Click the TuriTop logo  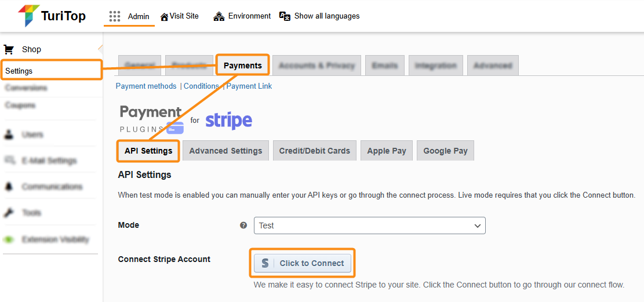point(52,16)
